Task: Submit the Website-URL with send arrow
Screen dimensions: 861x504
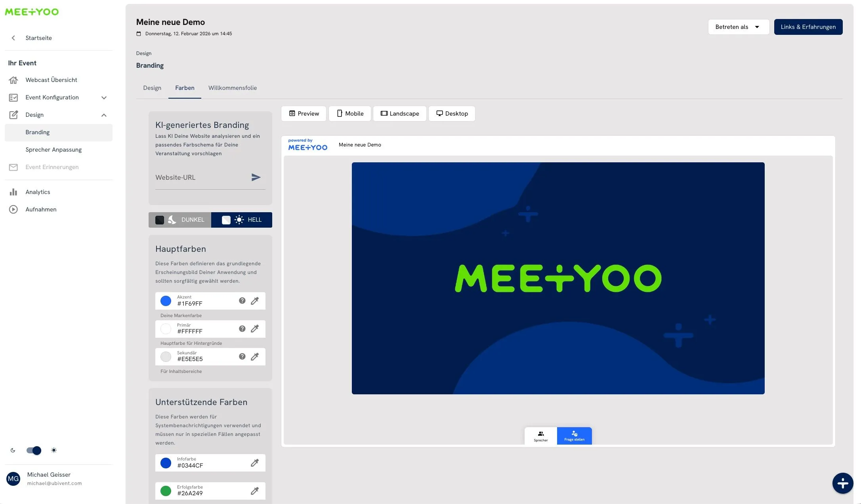Action: tap(256, 177)
